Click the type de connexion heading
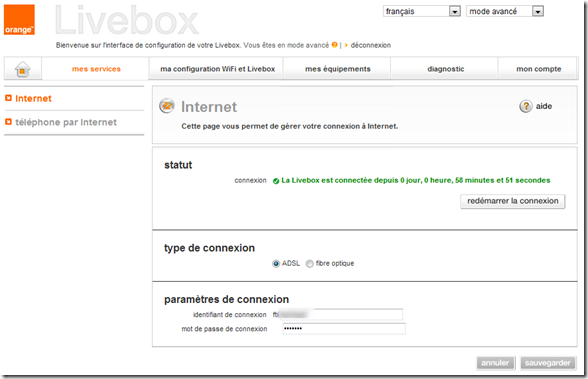Screen dimensions: 588x379 click(209, 248)
